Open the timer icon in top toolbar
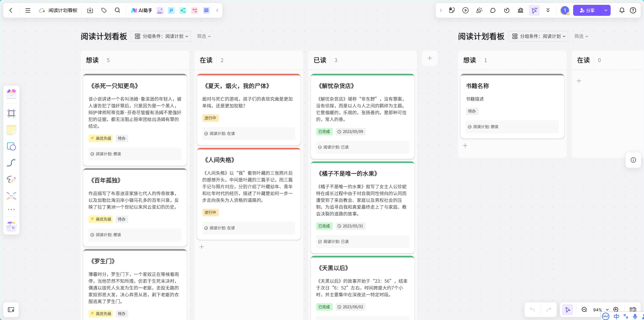 pos(507,10)
